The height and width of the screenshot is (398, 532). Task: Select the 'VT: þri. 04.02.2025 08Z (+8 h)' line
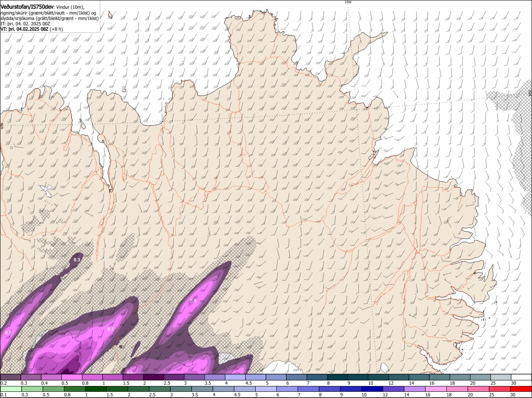(x=32, y=29)
